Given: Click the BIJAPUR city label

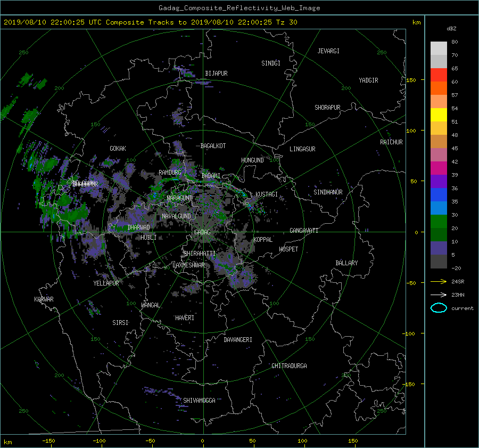Looking at the screenshot, I should (216, 74).
